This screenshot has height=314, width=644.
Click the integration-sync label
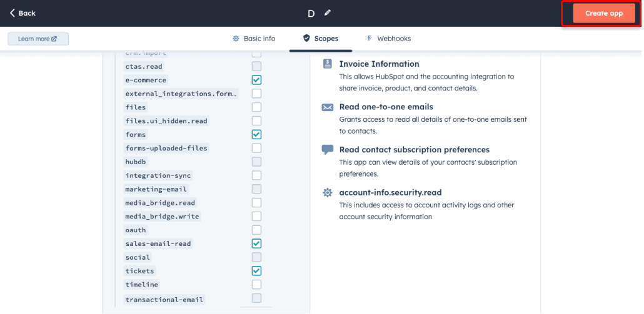(158, 175)
